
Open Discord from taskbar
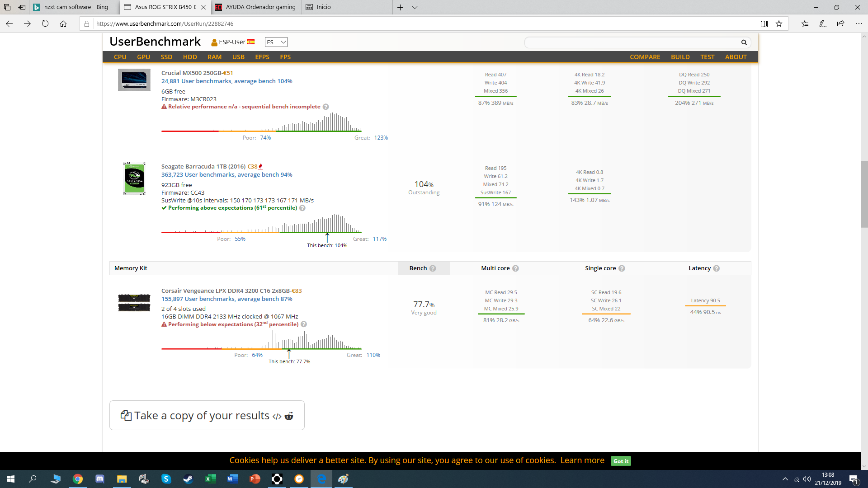coord(100,479)
